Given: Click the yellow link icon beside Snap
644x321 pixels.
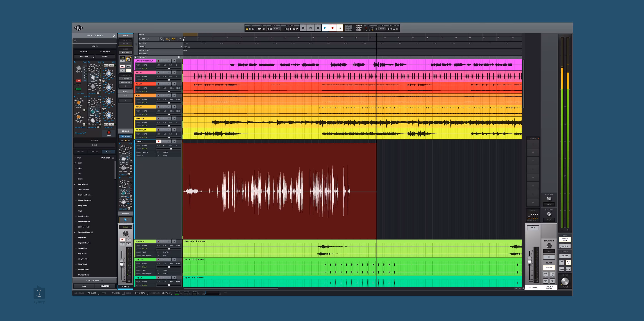Looking at the screenshot, I should [x=174, y=39].
